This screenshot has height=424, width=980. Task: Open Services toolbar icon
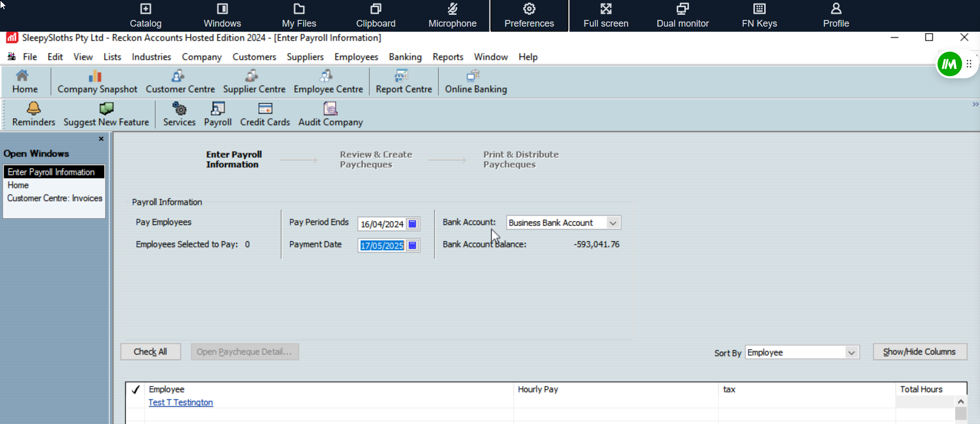point(179,115)
